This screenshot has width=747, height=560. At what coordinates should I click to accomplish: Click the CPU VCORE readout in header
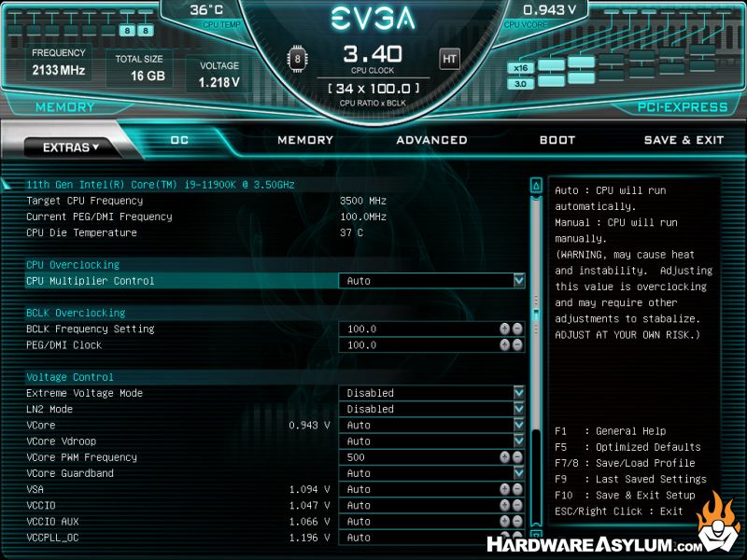tap(549, 10)
